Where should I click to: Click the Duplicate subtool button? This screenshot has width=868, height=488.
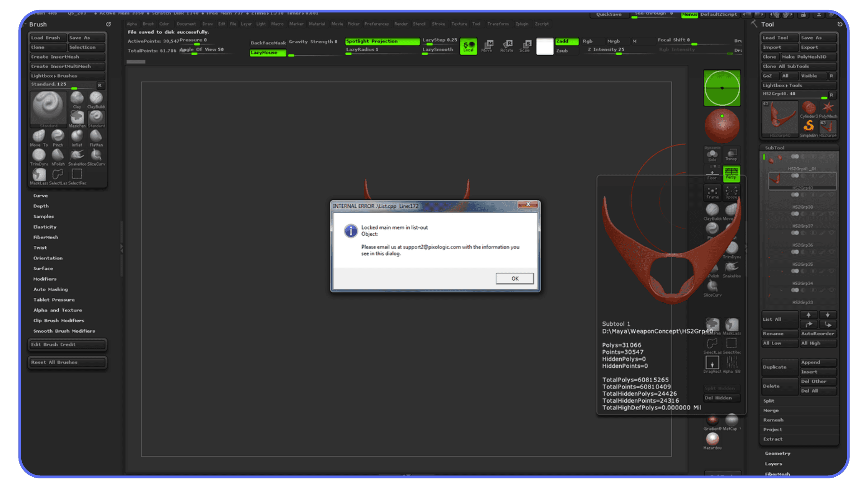(x=779, y=367)
